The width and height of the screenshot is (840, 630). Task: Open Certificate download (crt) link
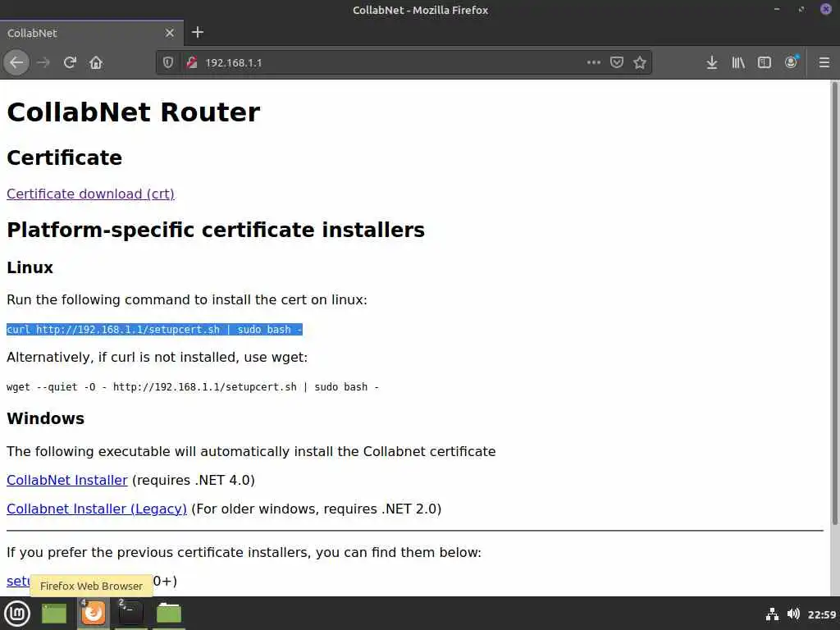tap(90, 194)
